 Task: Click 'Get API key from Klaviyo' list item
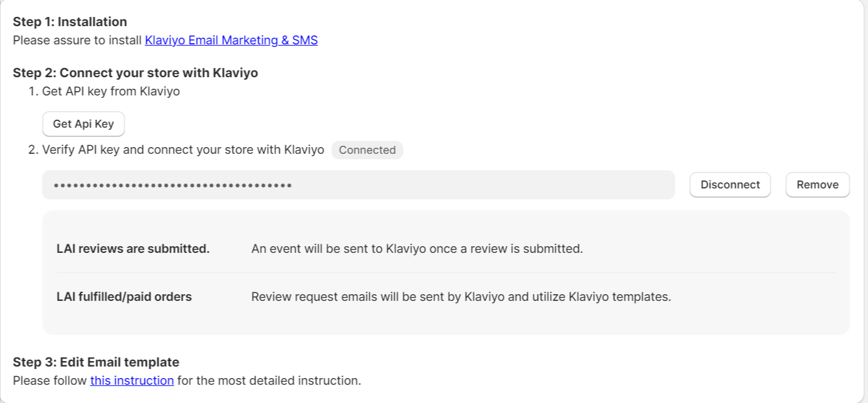111,92
